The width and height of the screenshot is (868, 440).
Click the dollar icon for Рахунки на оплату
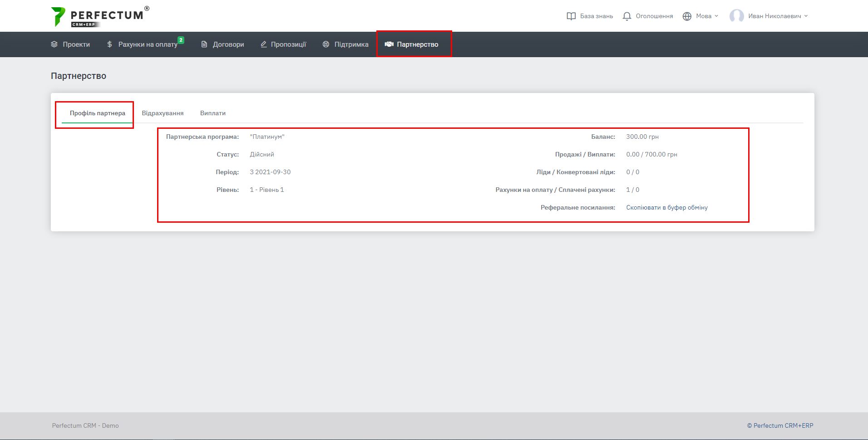(x=109, y=44)
